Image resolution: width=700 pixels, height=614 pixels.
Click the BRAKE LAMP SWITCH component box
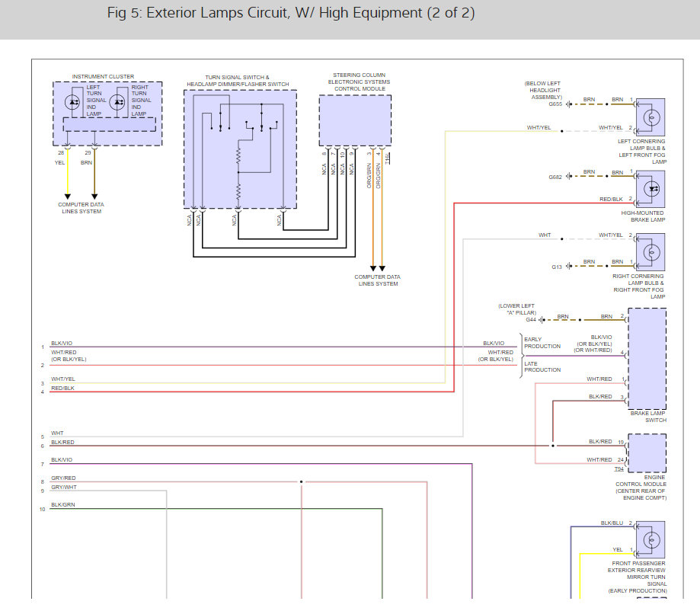coord(647,359)
